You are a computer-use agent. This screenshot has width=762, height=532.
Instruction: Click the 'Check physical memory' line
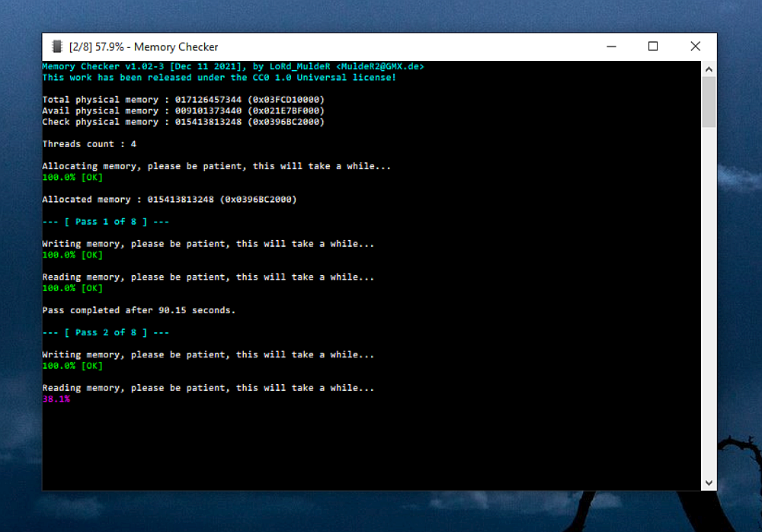coord(183,122)
